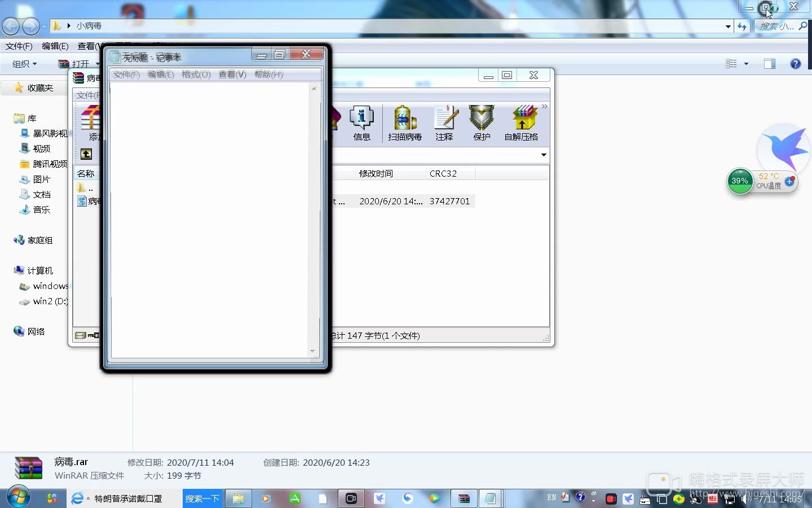Open the view options dropdown arrow
The height and width of the screenshot is (508, 812).
tap(746, 64)
